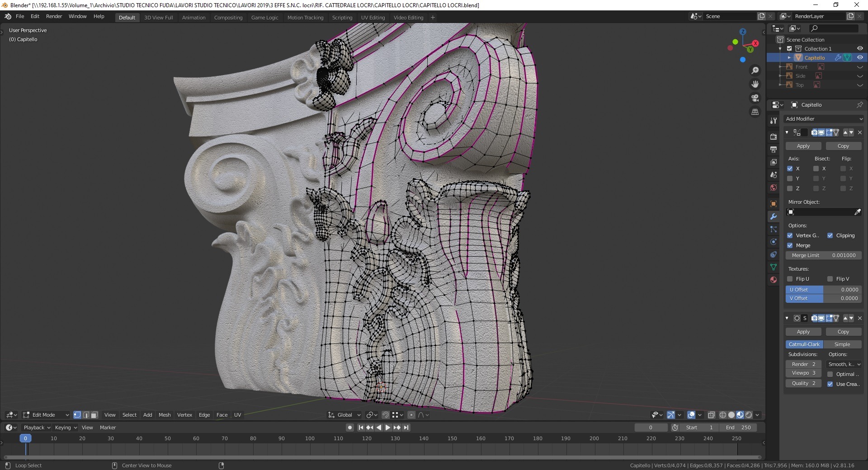The width and height of the screenshot is (868, 470).
Task: Open Render properties tab
Action: 774,136
